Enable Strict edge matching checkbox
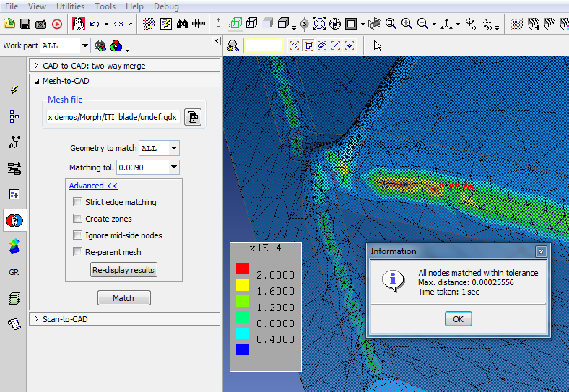569x392 pixels. pyautogui.click(x=78, y=203)
